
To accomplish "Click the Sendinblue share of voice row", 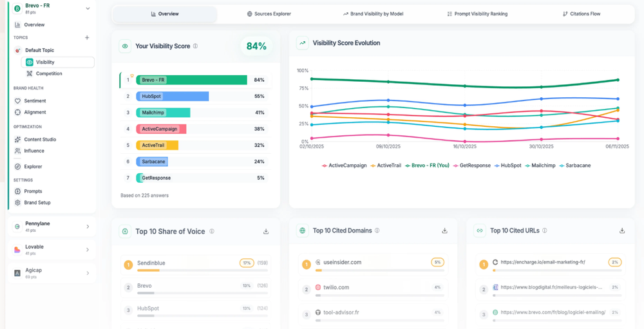I will [196, 265].
